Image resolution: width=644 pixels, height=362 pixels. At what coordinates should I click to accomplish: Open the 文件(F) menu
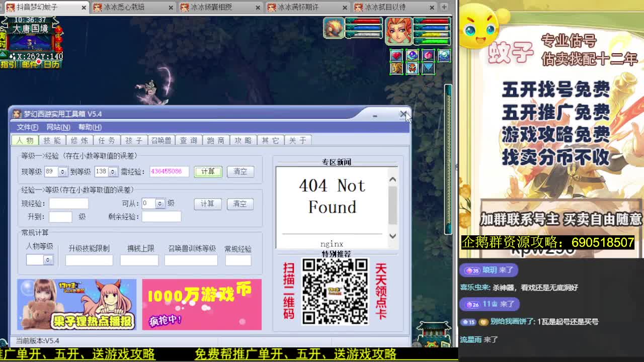27,127
